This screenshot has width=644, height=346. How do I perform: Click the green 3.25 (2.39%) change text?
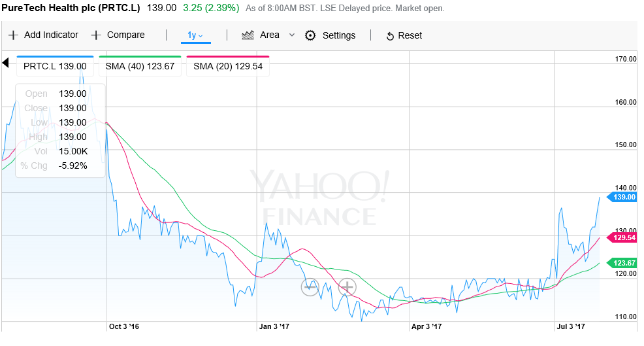coord(211,8)
